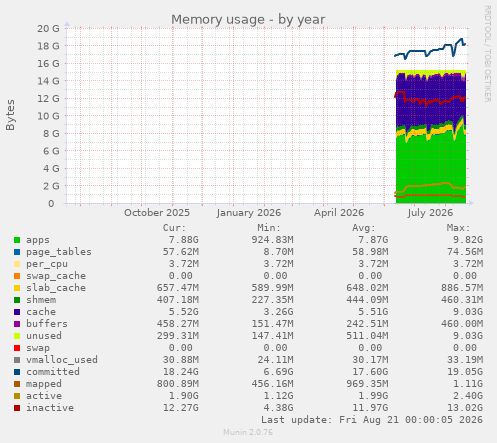The image size is (497, 443).
Task: Select the 'shmem' legend label
Action: (41, 300)
